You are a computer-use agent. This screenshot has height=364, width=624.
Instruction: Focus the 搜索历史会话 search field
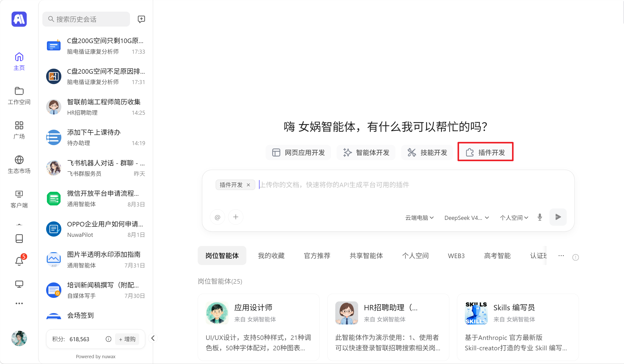tap(86, 19)
